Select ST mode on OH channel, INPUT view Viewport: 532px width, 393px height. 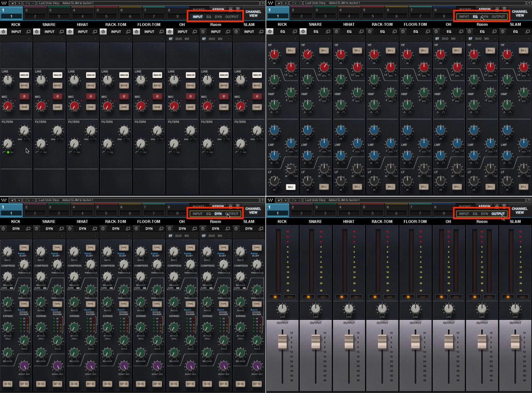pos(170,39)
